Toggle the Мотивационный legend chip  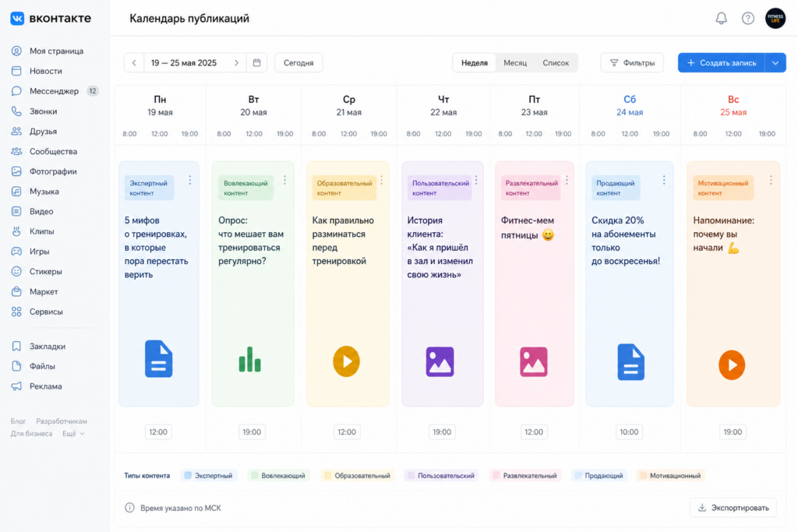[670, 476]
